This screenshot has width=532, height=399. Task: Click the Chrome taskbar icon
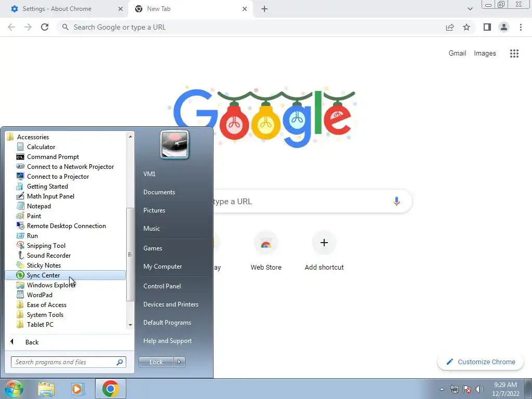(x=110, y=389)
